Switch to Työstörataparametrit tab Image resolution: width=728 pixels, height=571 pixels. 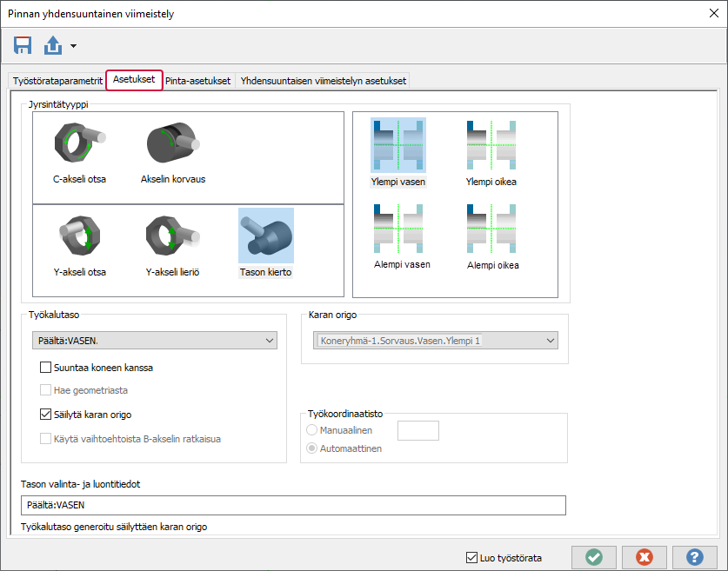57,81
